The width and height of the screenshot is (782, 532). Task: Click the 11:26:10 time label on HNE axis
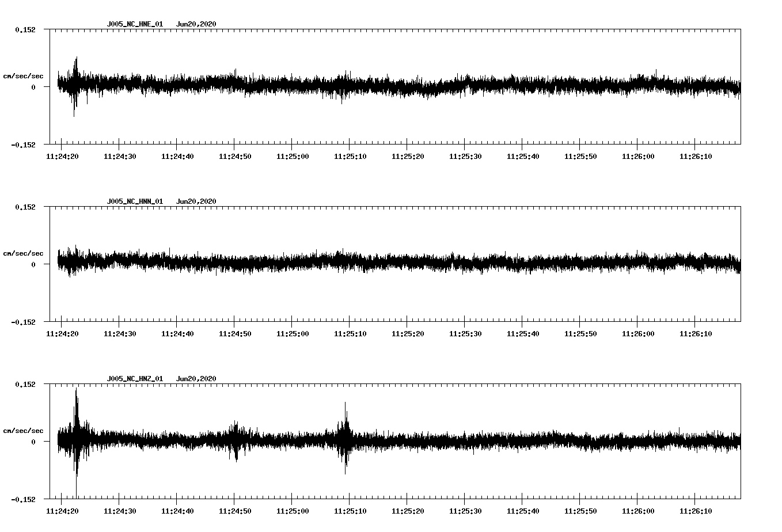[696, 157]
